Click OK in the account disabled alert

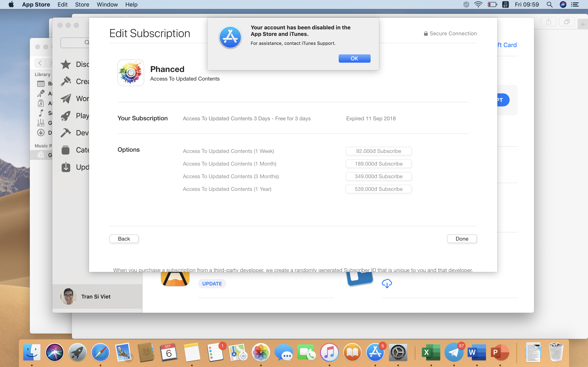(x=354, y=59)
